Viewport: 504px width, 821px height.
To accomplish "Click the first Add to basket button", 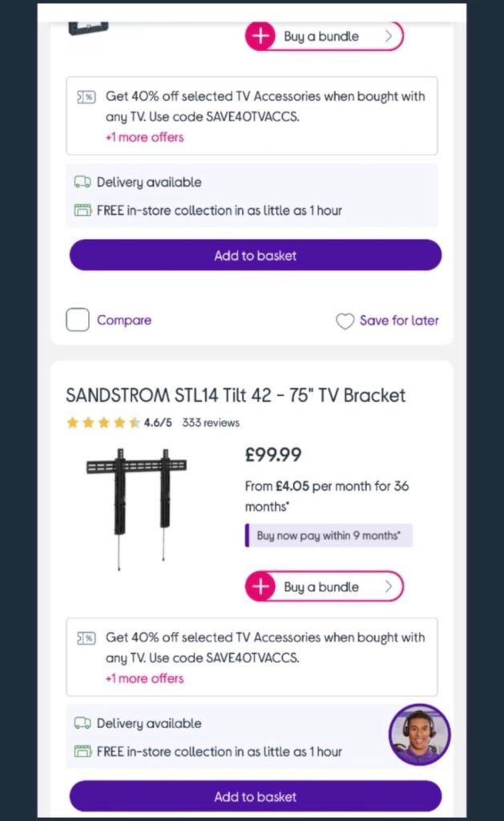I will coord(254,255).
